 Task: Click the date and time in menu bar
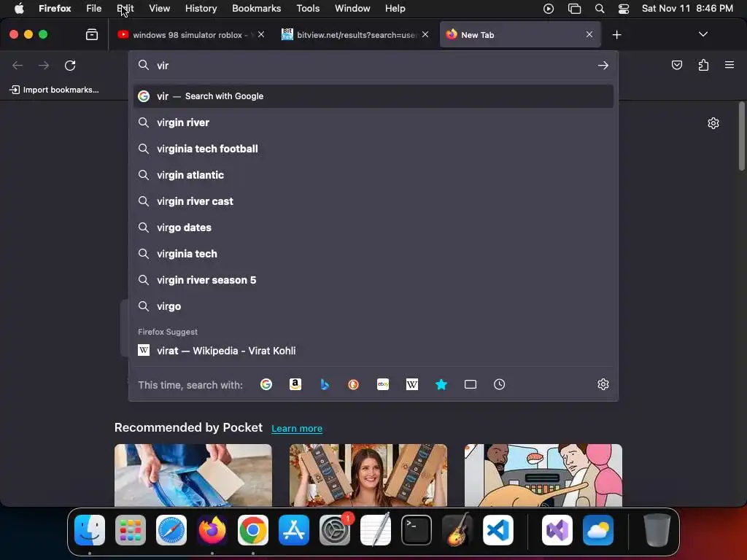687,8
